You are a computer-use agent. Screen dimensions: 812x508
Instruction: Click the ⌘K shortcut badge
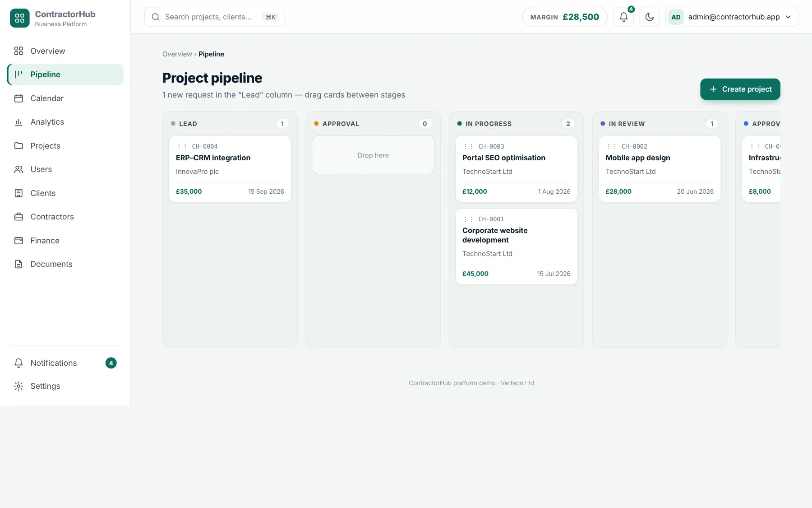click(271, 17)
